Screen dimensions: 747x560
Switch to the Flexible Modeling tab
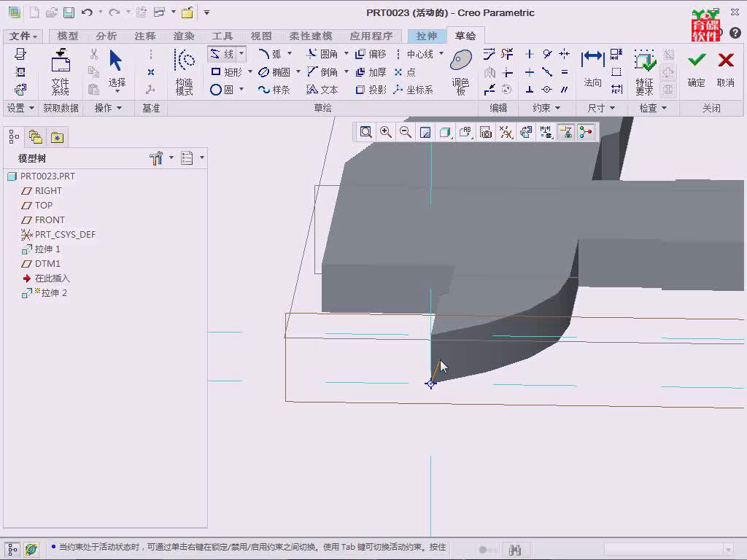click(x=310, y=36)
